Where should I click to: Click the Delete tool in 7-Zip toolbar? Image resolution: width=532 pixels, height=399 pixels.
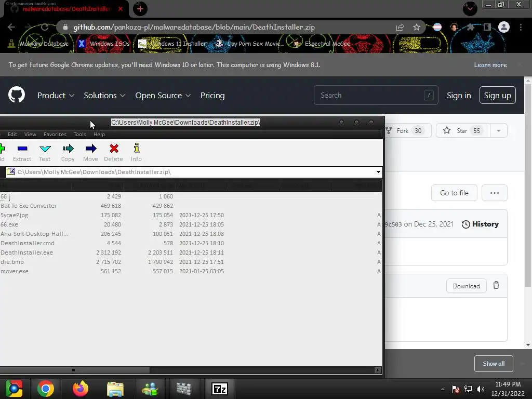pos(114,152)
